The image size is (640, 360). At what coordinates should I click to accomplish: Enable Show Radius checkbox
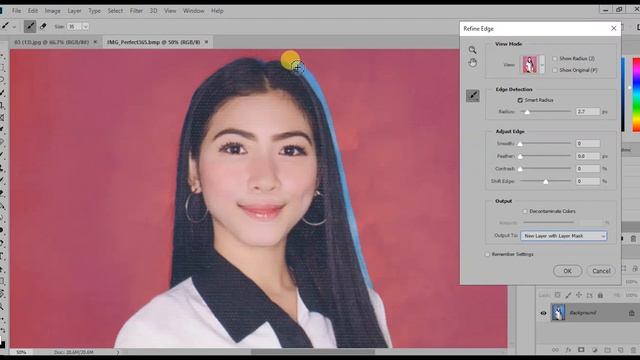555,59
